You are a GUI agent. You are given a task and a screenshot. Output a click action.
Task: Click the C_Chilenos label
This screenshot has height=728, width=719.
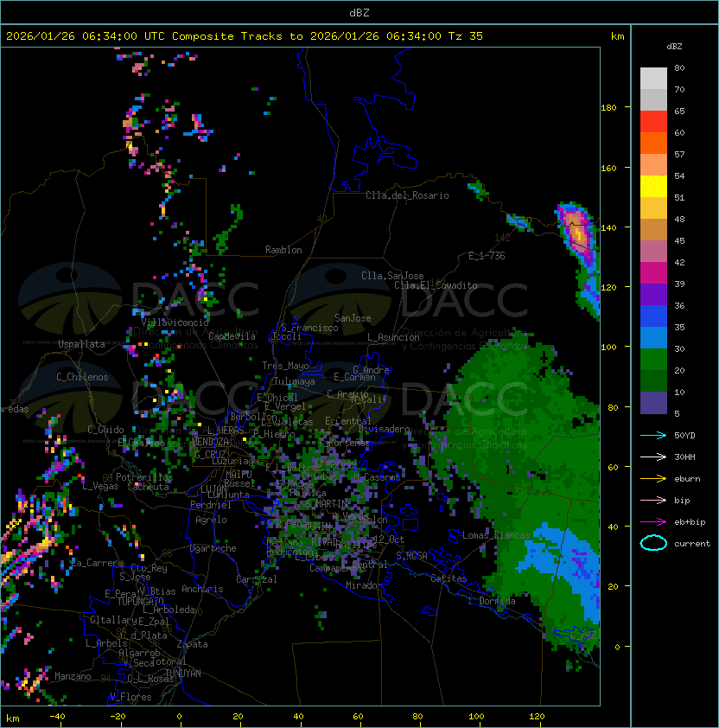pos(82,377)
